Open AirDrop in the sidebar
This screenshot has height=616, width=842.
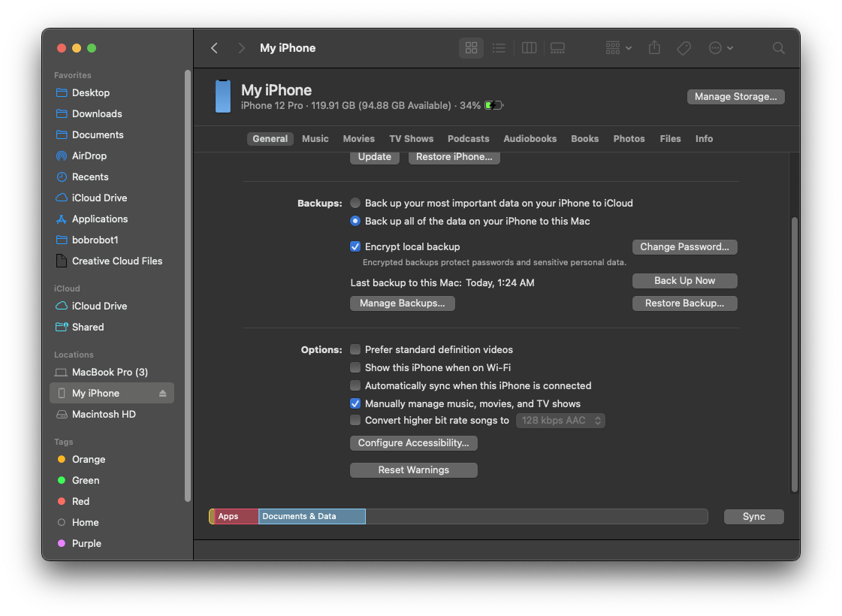89,156
